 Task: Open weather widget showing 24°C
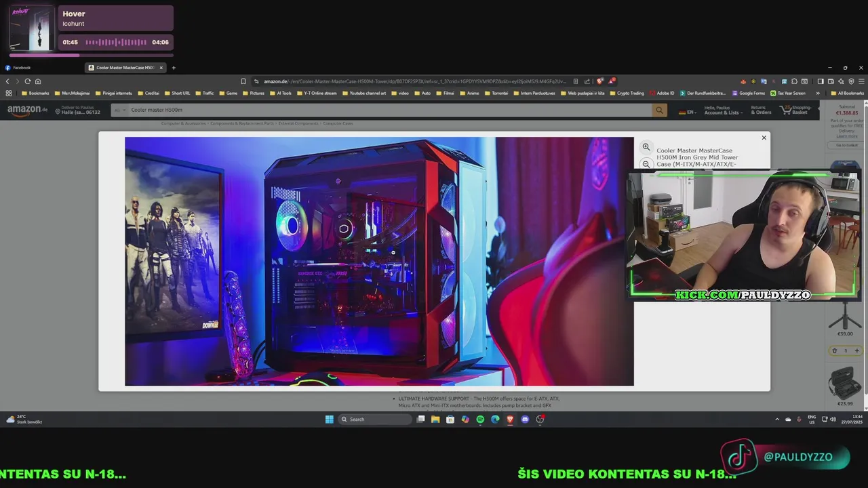coord(24,420)
